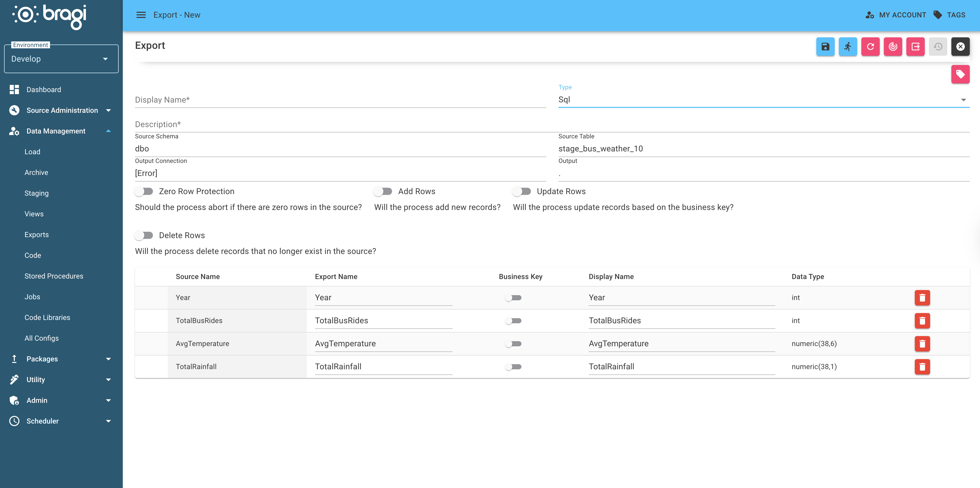Click the Source Administration wrench icon
This screenshot has height=488, width=980.
[14, 110]
